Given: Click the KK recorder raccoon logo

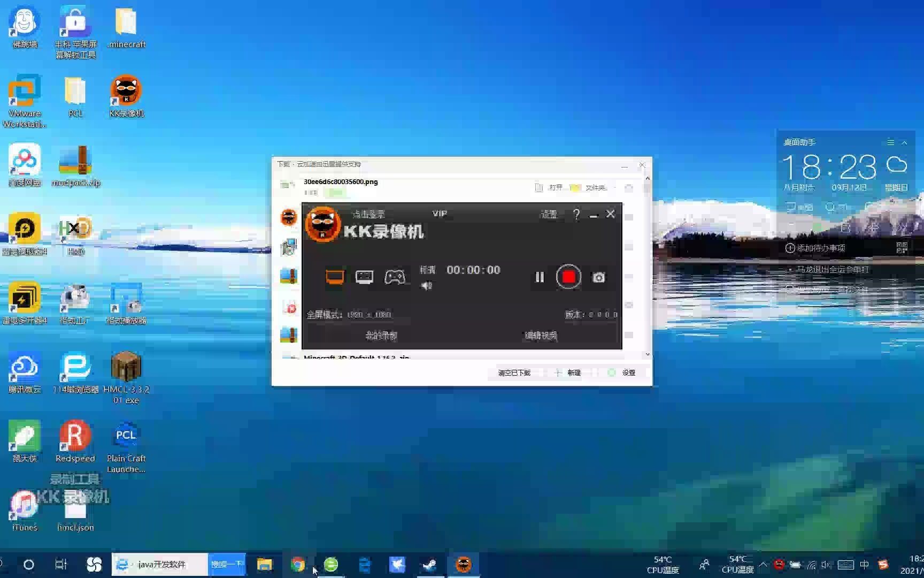Looking at the screenshot, I should pyautogui.click(x=322, y=224).
